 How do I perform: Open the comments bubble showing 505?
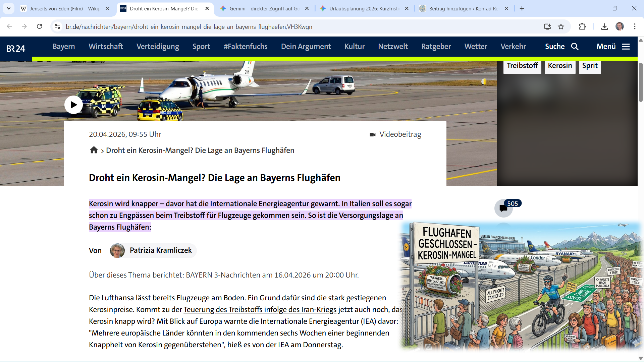[x=503, y=208]
